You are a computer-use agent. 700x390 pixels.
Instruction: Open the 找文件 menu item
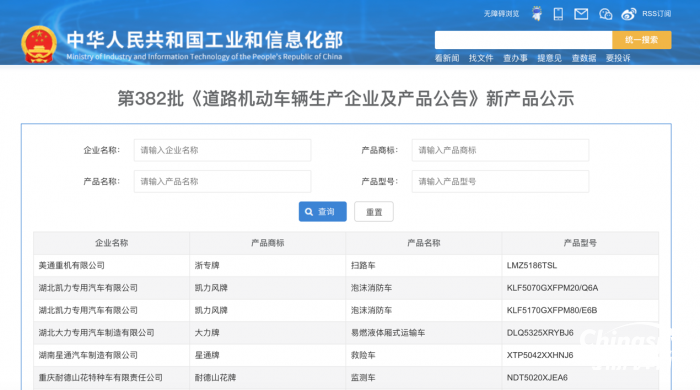pos(481,58)
